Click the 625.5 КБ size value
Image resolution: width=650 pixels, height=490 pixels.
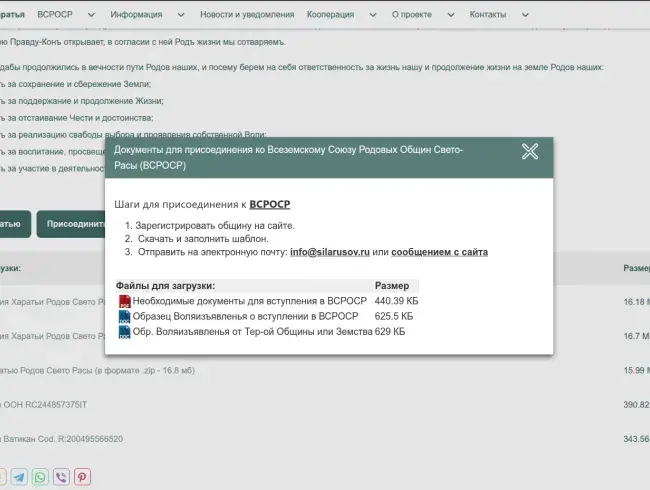tap(394, 316)
